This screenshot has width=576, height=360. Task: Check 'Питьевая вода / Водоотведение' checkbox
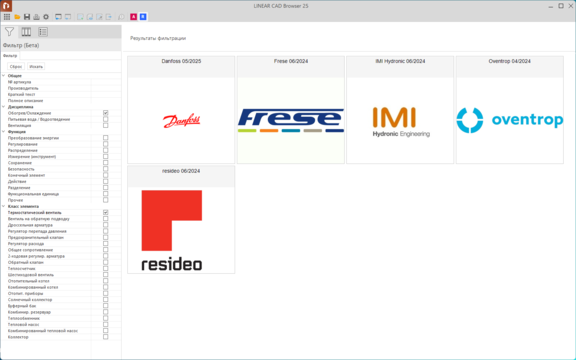tap(106, 119)
